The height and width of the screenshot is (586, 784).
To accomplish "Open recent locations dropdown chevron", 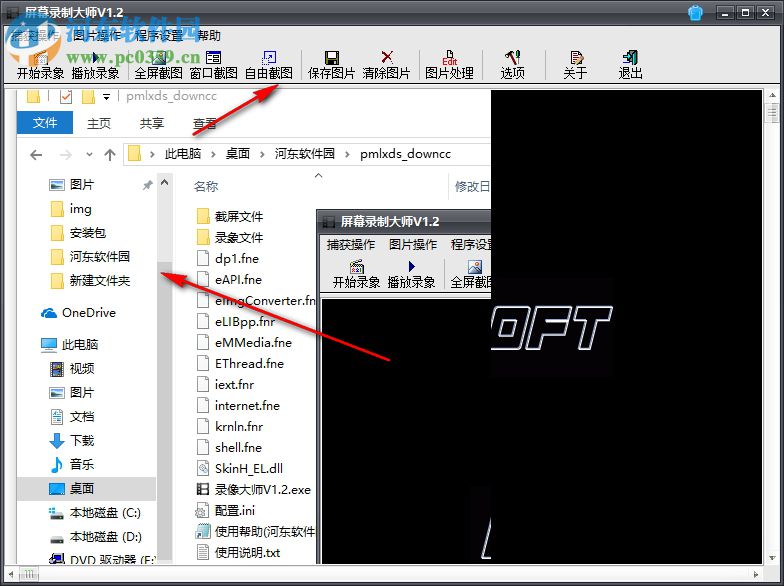I will pyautogui.click(x=89, y=154).
